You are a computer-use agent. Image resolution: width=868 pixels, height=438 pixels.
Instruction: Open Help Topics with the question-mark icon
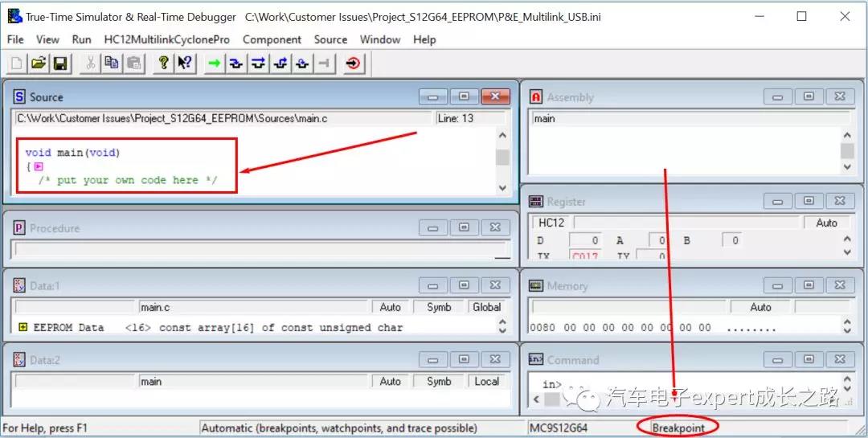click(x=163, y=63)
